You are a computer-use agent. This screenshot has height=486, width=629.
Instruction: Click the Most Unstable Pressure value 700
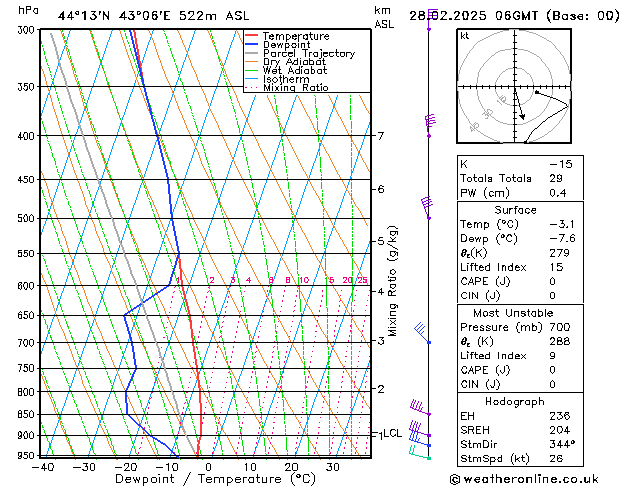pyautogui.click(x=560, y=327)
